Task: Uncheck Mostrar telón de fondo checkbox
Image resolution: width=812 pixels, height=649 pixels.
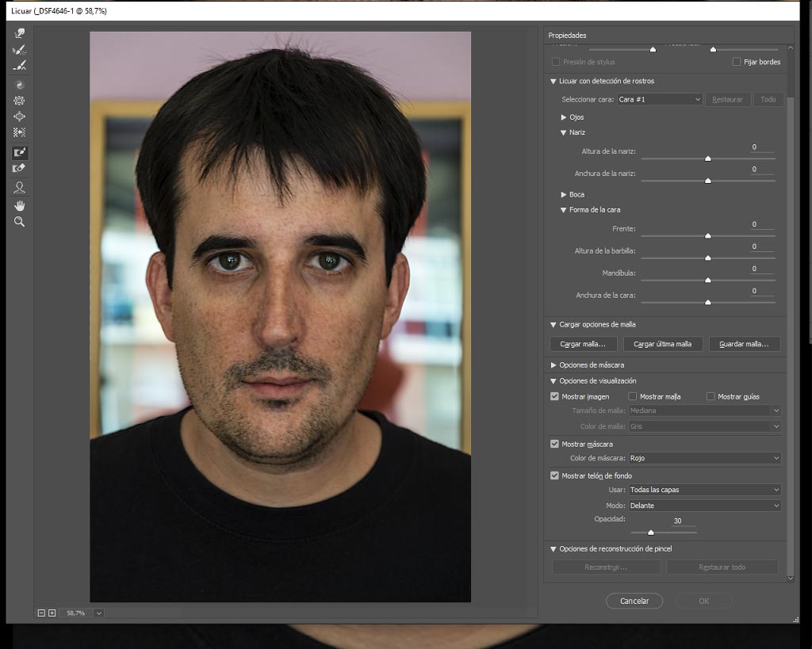Action: [554, 475]
